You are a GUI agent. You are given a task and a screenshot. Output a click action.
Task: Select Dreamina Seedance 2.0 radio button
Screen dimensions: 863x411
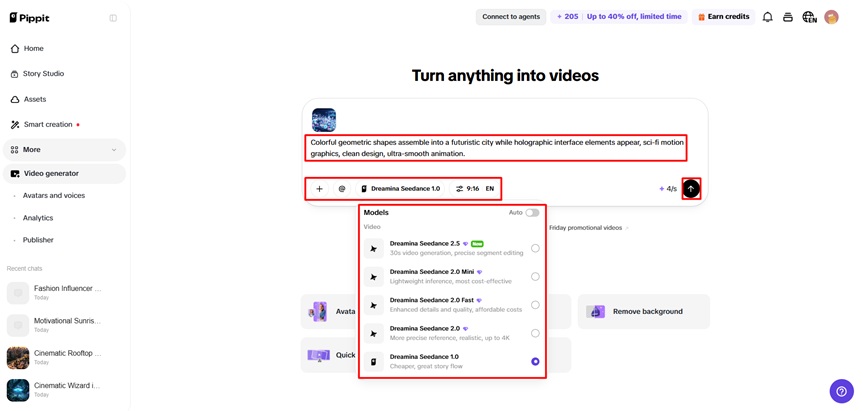535,333
